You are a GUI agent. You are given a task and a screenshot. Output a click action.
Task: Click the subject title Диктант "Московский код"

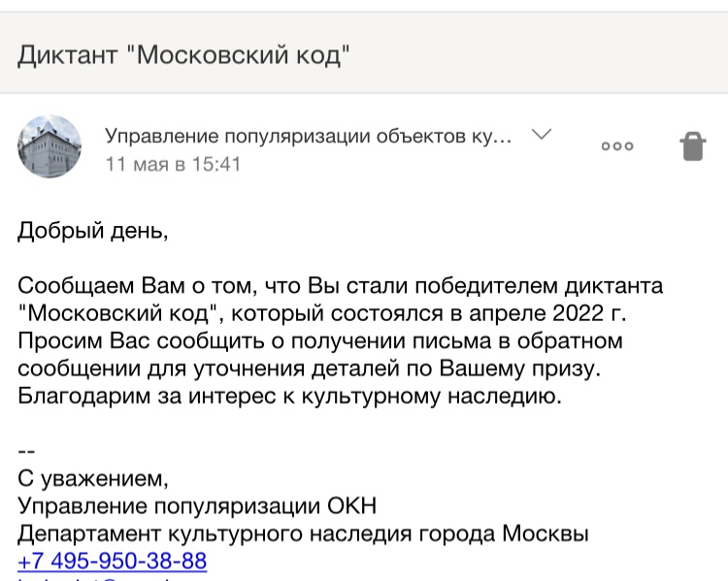tap(183, 54)
